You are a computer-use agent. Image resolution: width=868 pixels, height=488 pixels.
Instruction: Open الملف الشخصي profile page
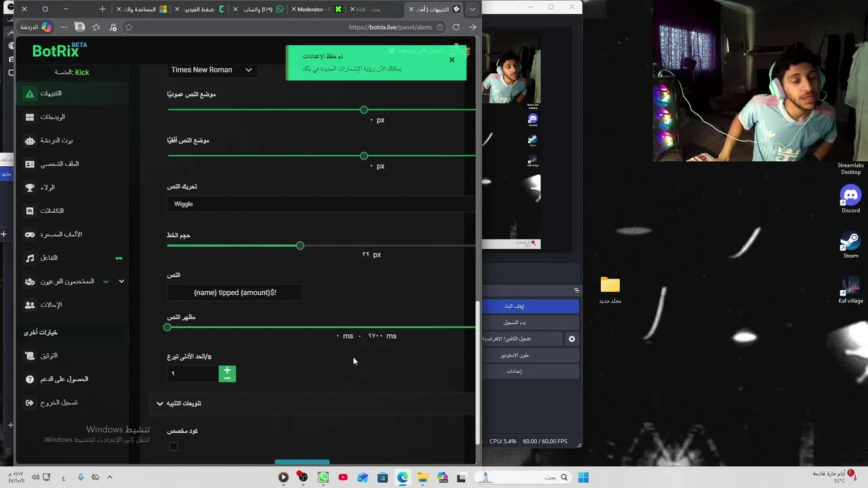click(73, 164)
